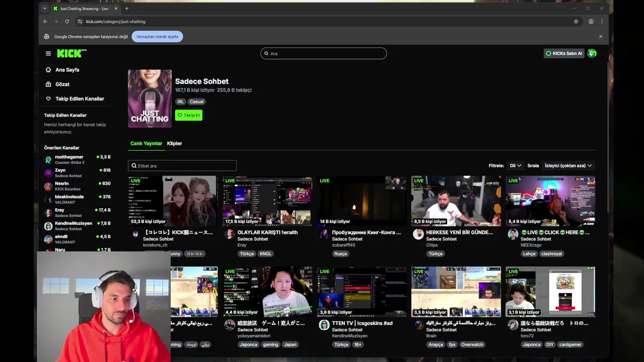Open TTEN TV !csgoskins stream thumbnail
This screenshot has width=644, height=362.
tap(362, 292)
